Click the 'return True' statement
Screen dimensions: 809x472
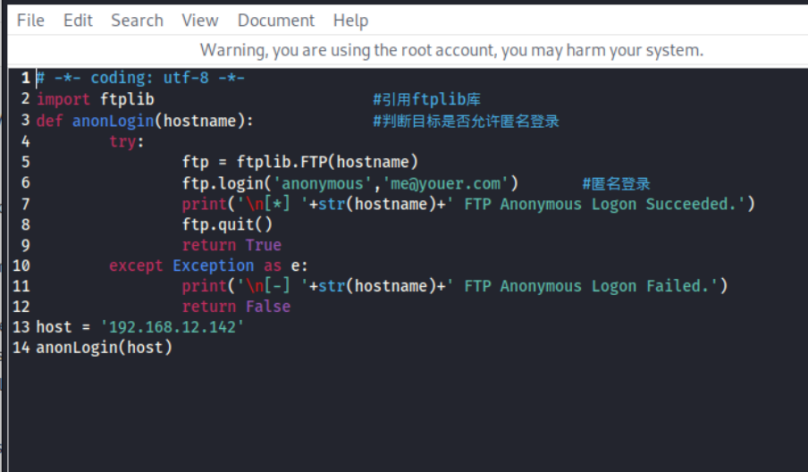click(231, 245)
